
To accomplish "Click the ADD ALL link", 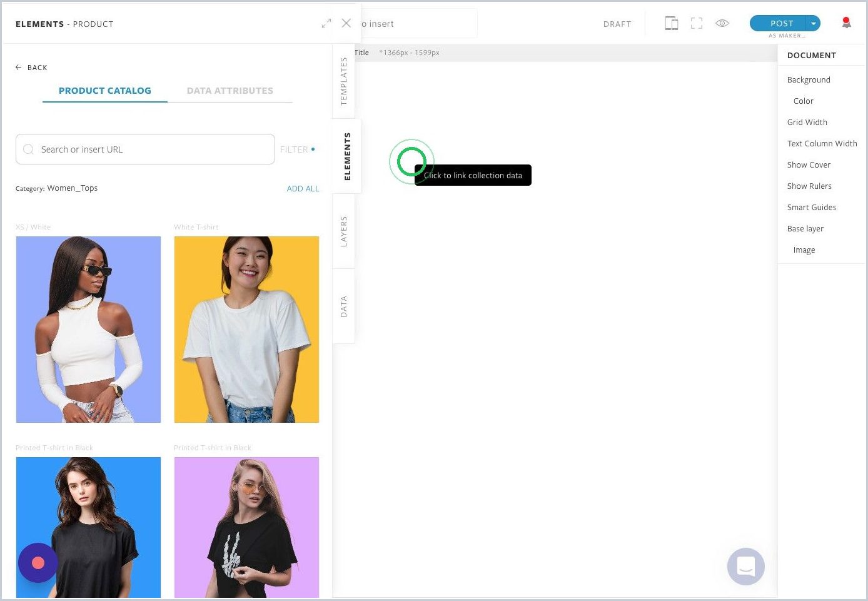I will point(303,188).
